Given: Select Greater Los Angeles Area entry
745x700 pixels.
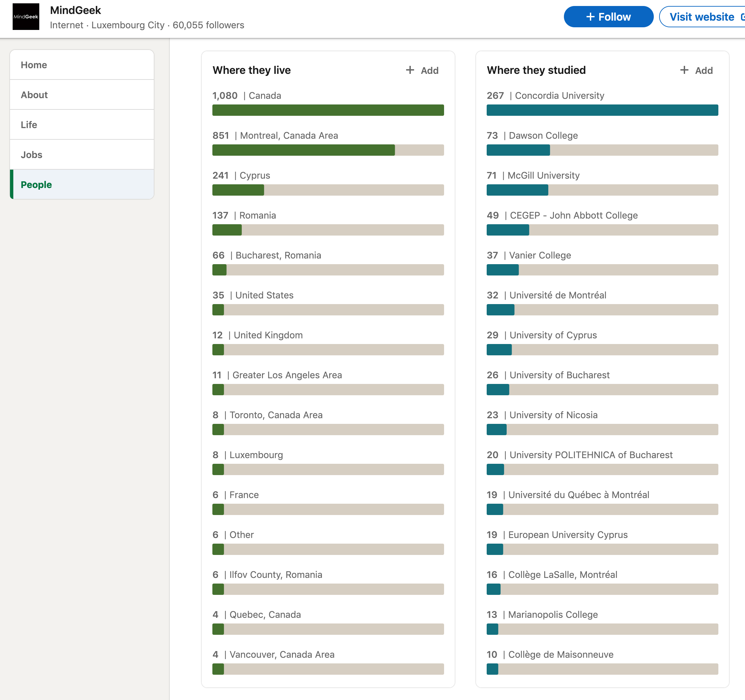Looking at the screenshot, I should [x=328, y=382].
